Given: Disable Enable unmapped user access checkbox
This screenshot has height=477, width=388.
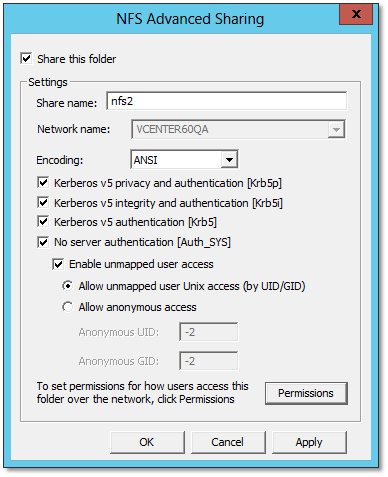Looking at the screenshot, I should (58, 264).
